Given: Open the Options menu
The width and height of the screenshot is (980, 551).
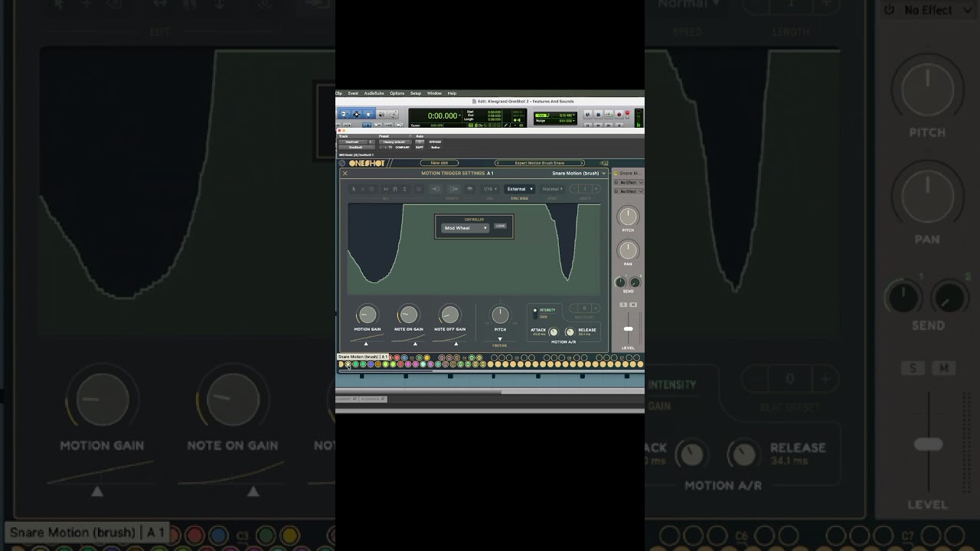Looking at the screenshot, I should tap(397, 93).
